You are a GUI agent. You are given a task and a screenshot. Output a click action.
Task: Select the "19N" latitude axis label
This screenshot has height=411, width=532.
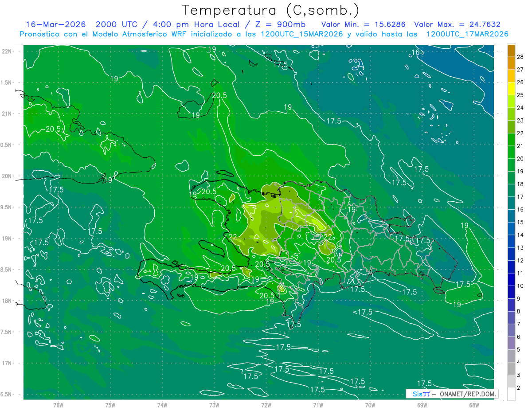7,239
